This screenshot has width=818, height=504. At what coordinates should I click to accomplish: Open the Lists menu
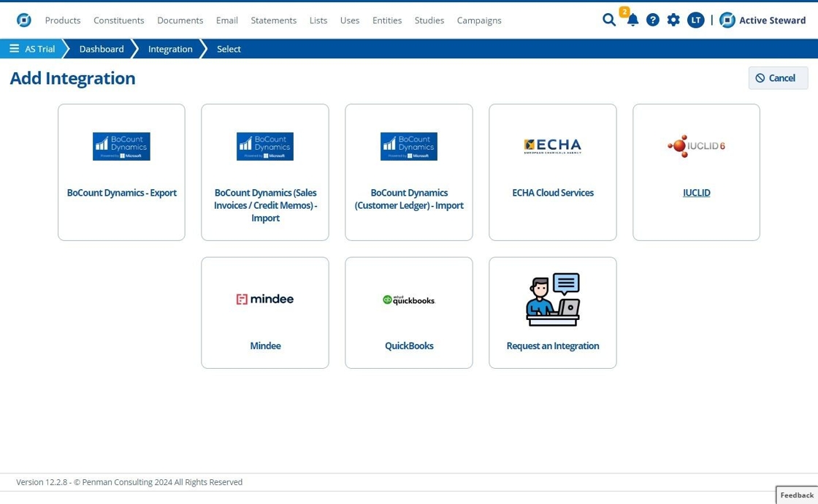coord(318,20)
